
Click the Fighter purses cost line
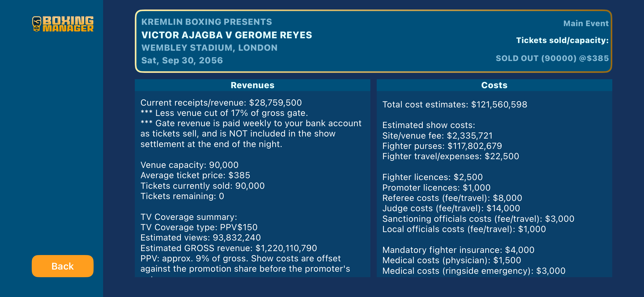coord(442,146)
